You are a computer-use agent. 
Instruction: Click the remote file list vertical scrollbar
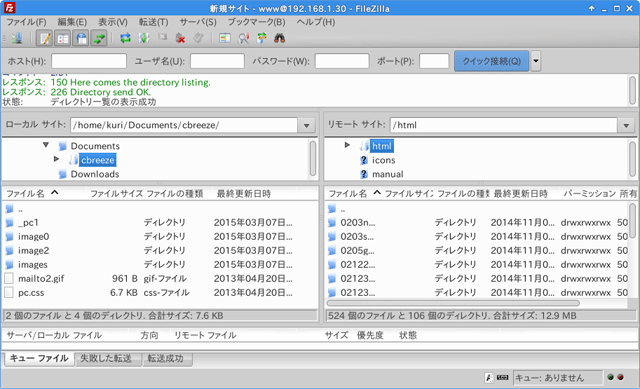click(x=632, y=220)
